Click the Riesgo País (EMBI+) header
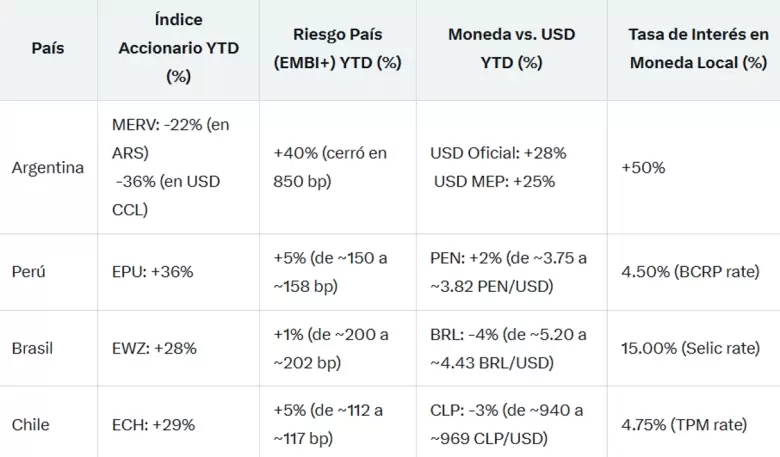The width and height of the screenshot is (780, 457). [x=337, y=48]
